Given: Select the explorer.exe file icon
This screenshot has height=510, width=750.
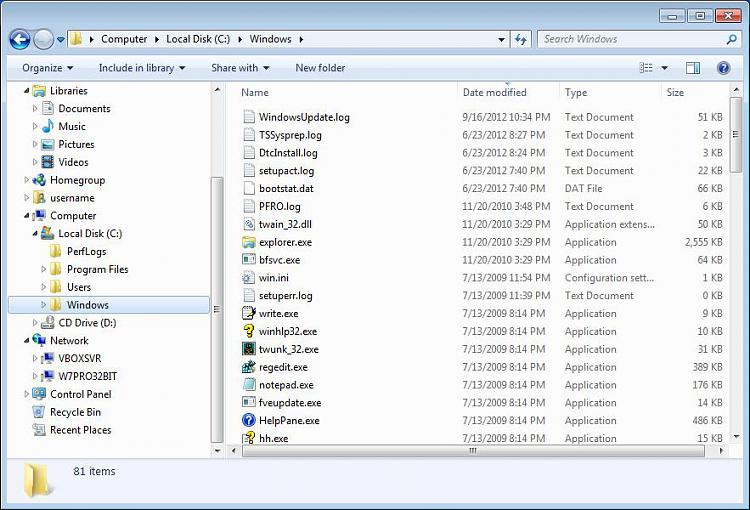Looking at the screenshot, I should tap(249, 242).
